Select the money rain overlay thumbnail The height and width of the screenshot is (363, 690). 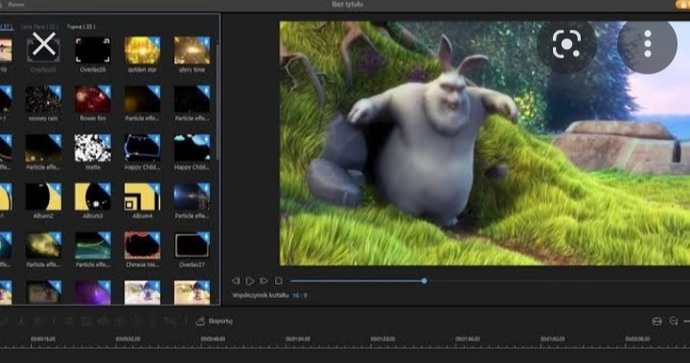click(43, 99)
